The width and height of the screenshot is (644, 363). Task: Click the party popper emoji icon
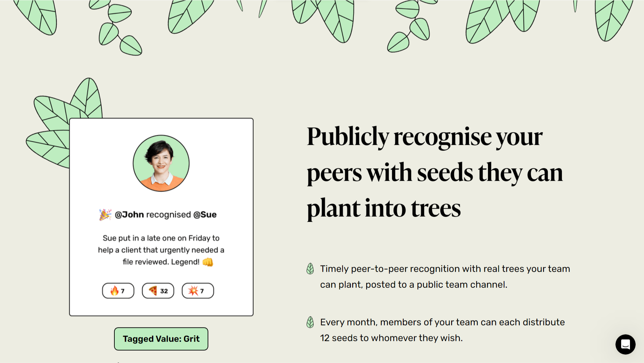tap(105, 215)
